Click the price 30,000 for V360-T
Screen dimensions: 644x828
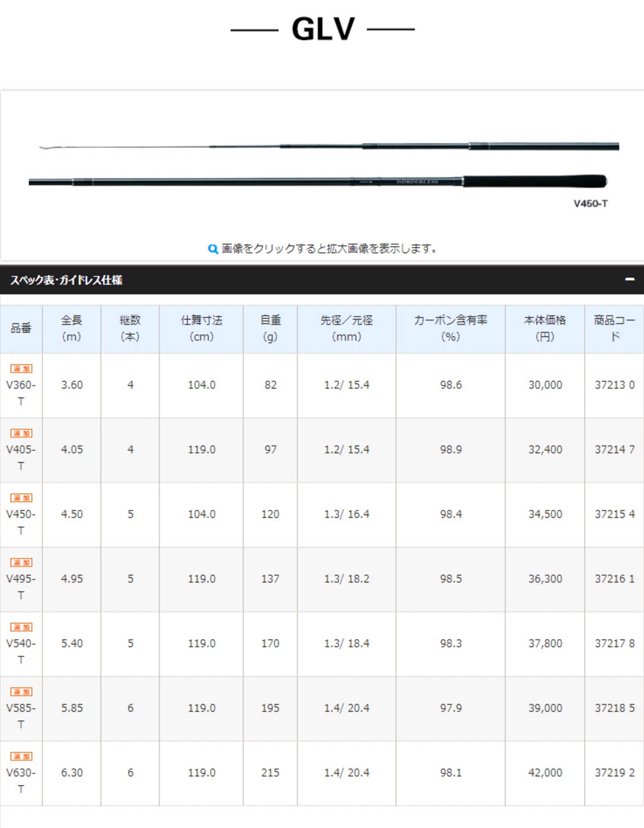(545, 385)
